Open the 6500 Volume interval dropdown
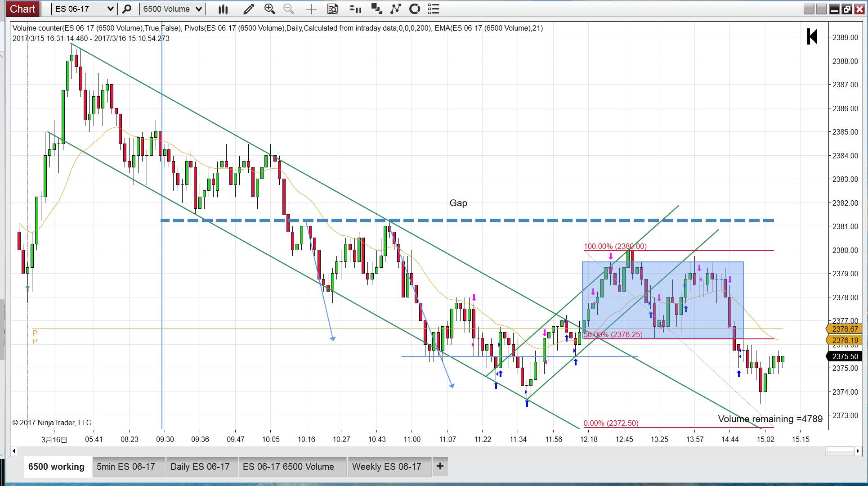The width and height of the screenshot is (868, 486). [172, 9]
